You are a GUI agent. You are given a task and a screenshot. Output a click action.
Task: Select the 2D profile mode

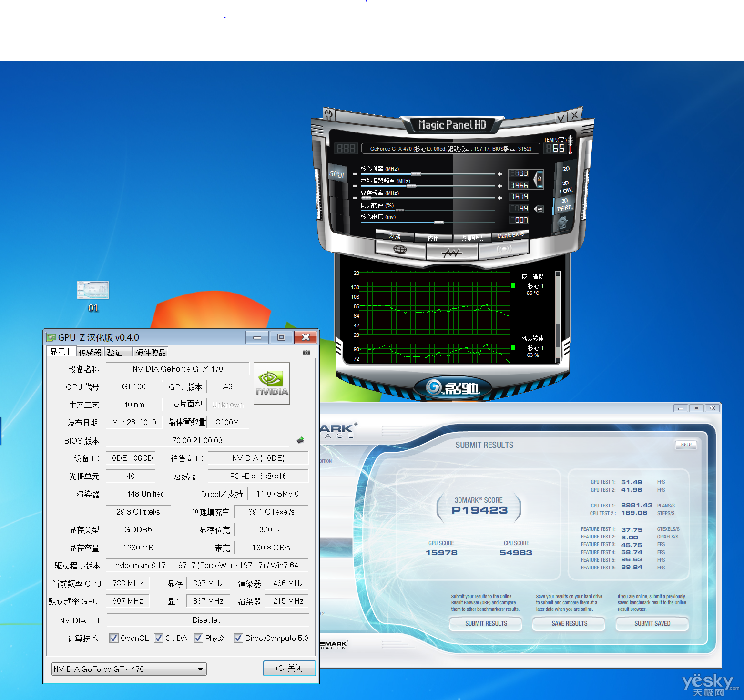click(566, 169)
